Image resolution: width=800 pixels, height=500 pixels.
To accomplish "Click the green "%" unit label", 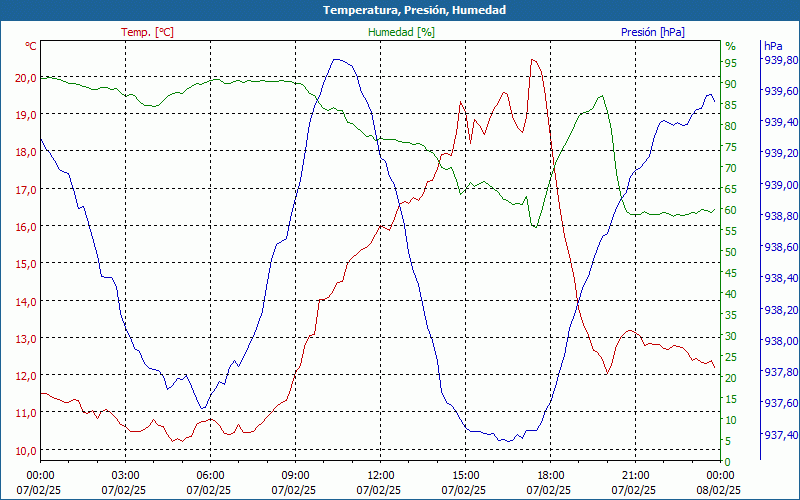I will click(731, 46).
